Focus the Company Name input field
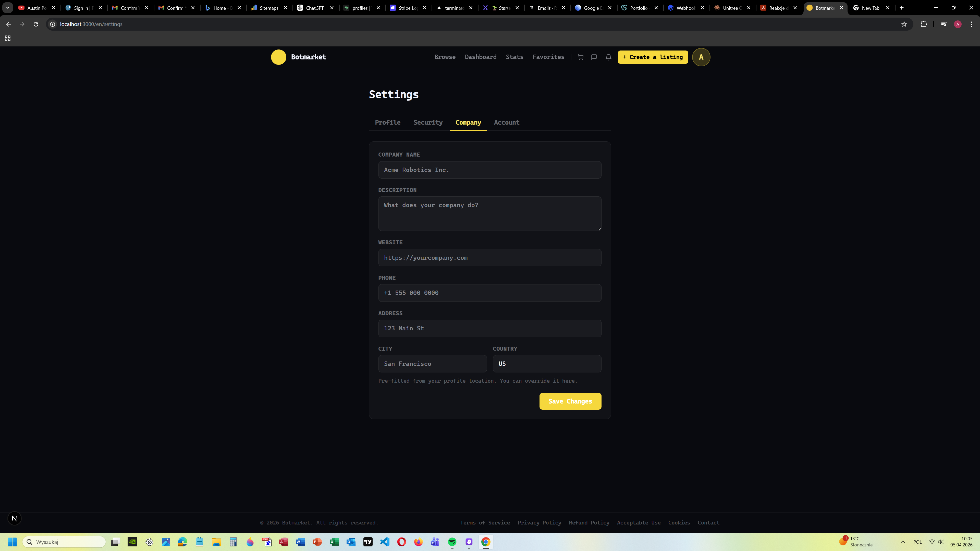Screen dimensions: 980x551 tap(489, 170)
